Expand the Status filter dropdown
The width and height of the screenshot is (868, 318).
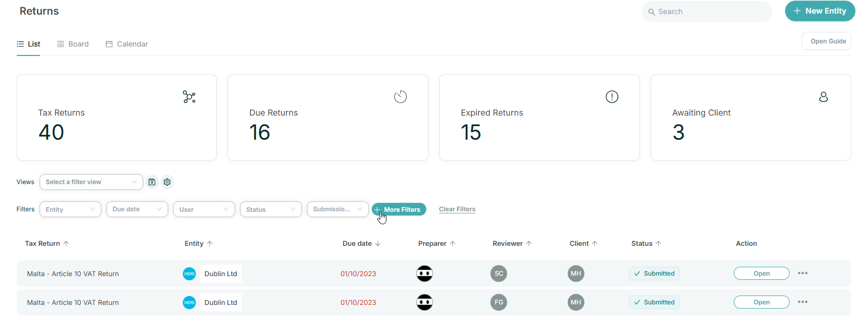(x=271, y=209)
